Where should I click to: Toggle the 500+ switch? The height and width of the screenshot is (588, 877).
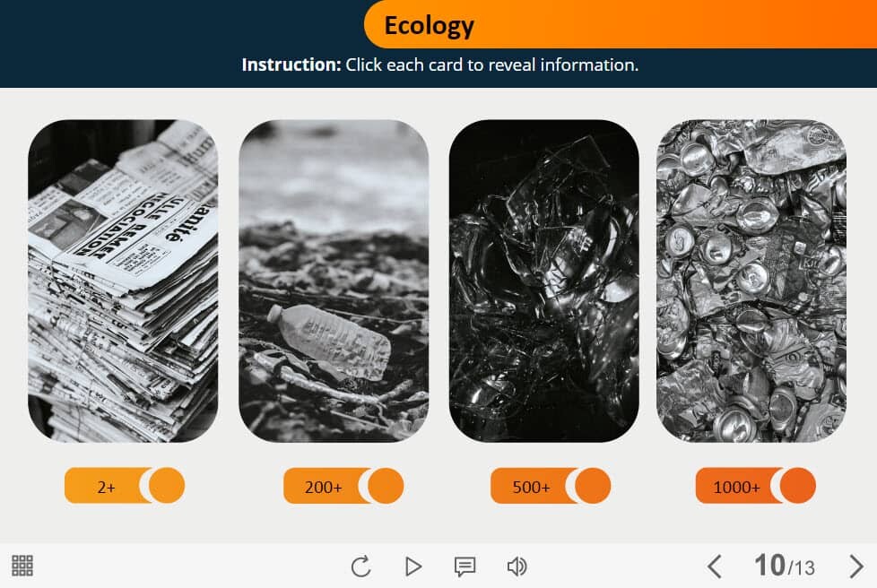(x=551, y=486)
